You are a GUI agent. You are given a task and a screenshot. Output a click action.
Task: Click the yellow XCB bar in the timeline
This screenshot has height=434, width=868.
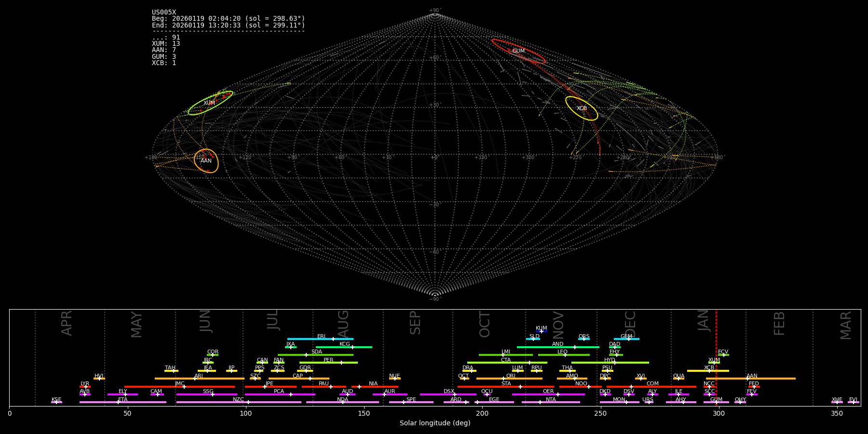(x=708, y=371)
